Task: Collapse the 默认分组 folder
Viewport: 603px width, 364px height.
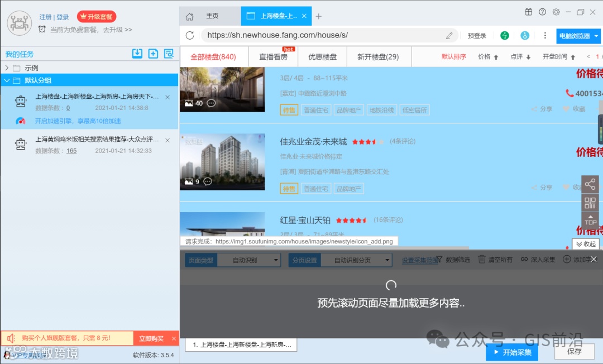Action: [x=7, y=80]
